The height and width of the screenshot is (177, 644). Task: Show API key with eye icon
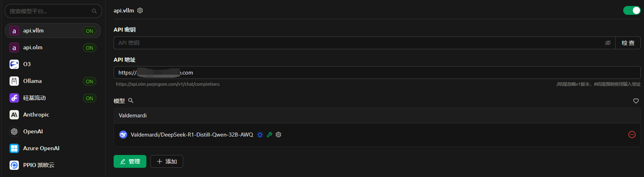(608, 43)
